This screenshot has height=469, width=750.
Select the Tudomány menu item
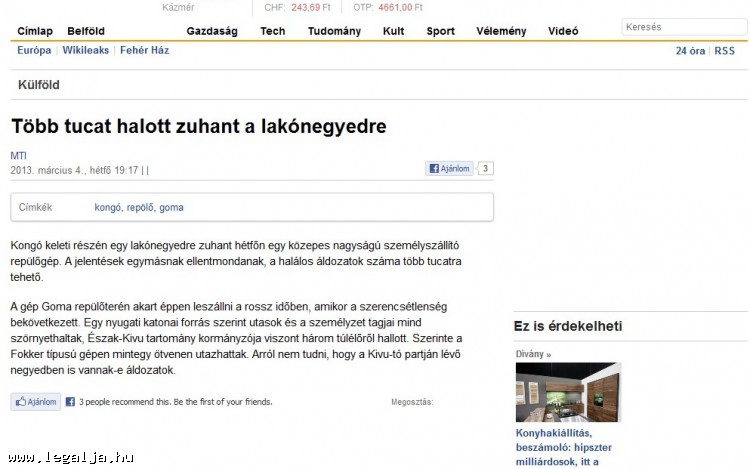click(334, 31)
